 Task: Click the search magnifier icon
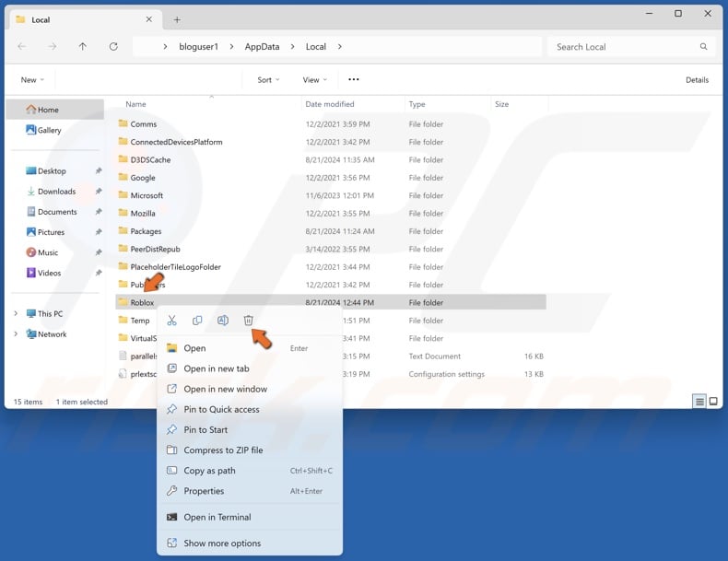pyautogui.click(x=703, y=46)
